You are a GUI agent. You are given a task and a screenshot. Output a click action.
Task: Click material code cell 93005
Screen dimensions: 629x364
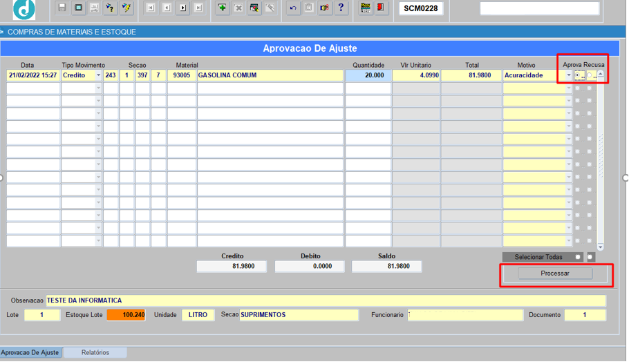(182, 75)
